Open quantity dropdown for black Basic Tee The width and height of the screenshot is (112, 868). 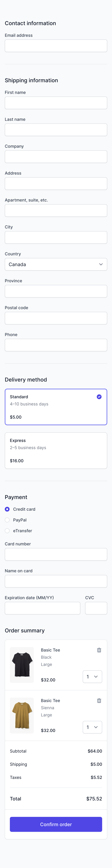pos(92,676)
